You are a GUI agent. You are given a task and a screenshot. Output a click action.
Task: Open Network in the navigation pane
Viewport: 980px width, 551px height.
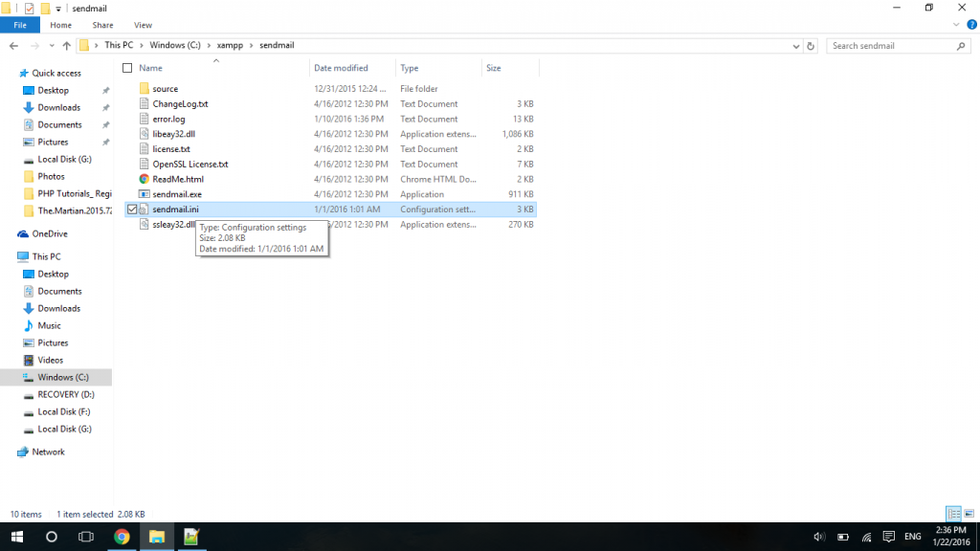(x=48, y=452)
